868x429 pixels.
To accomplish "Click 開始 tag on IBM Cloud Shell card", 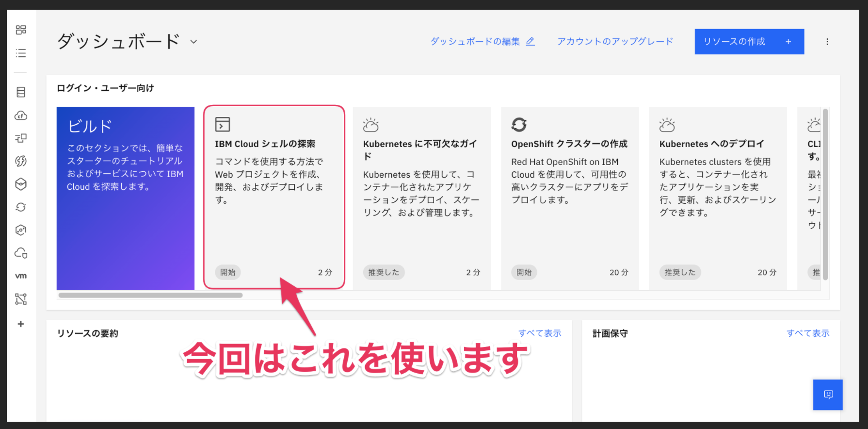I will tap(228, 272).
